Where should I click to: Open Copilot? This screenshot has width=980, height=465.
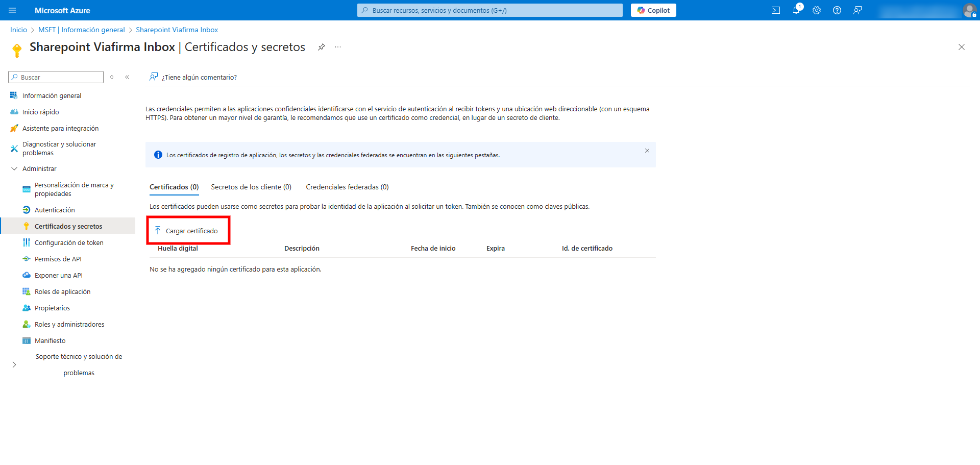(x=653, y=10)
